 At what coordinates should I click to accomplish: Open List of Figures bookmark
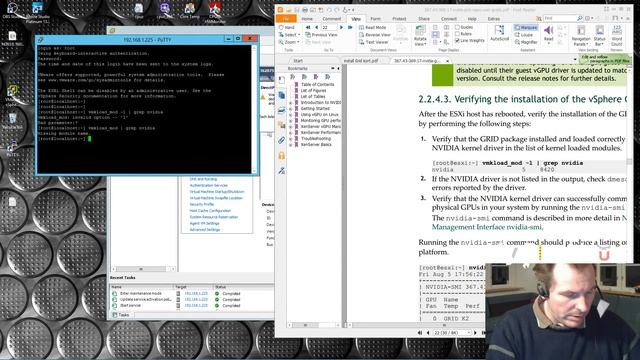pyautogui.click(x=313, y=91)
